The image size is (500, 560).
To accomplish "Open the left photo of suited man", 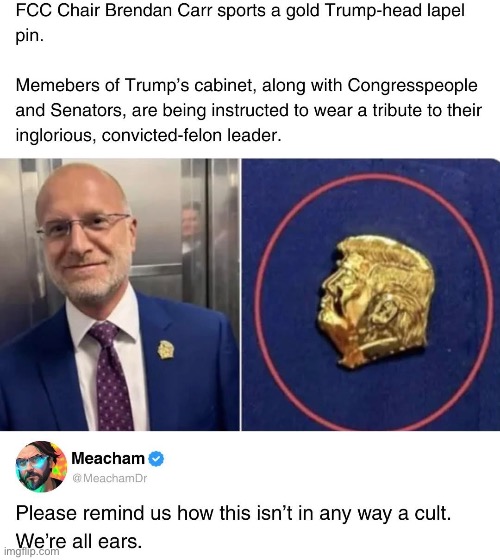I will 120,294.
